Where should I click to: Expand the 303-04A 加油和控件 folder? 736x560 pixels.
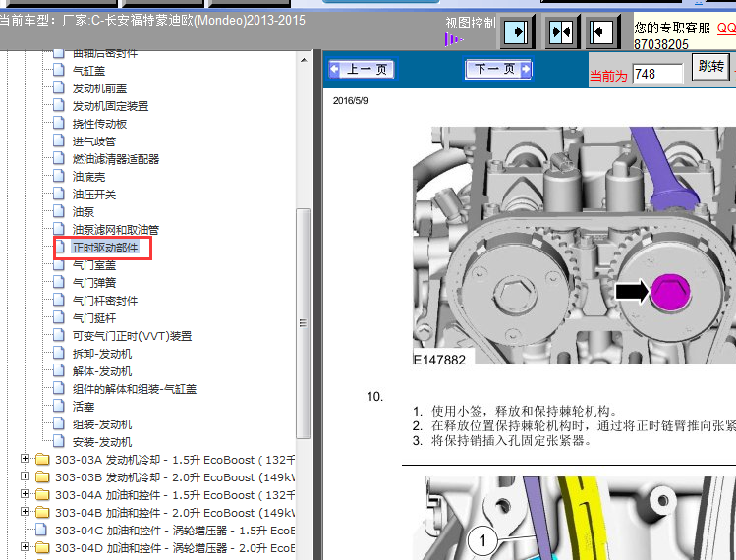pos(26,494)
